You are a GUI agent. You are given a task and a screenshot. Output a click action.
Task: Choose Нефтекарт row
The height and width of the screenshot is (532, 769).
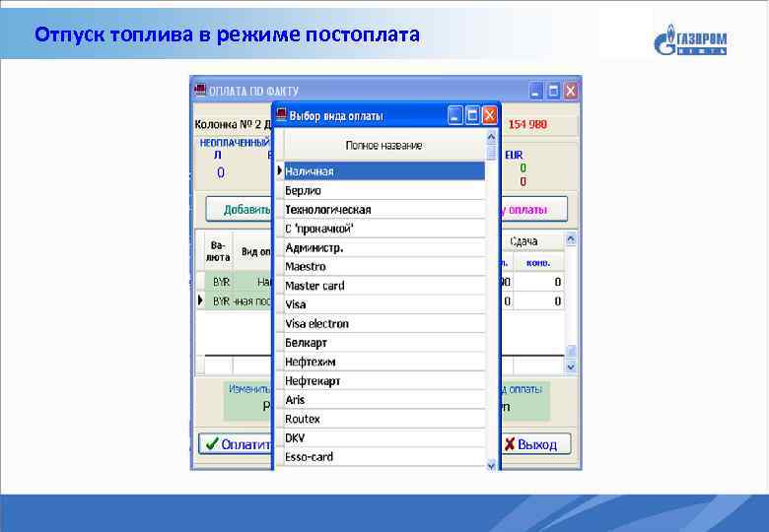(x=384, y=380)
